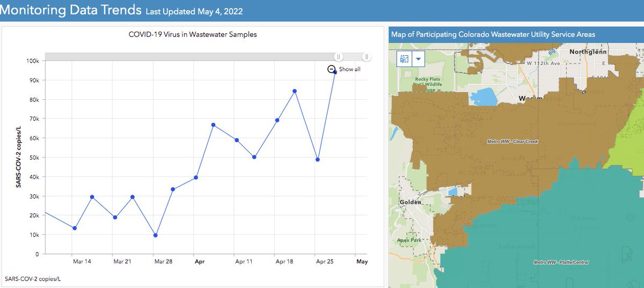Select the 67k data point in early April
This screenshot has height=288, width=644.
214,125
